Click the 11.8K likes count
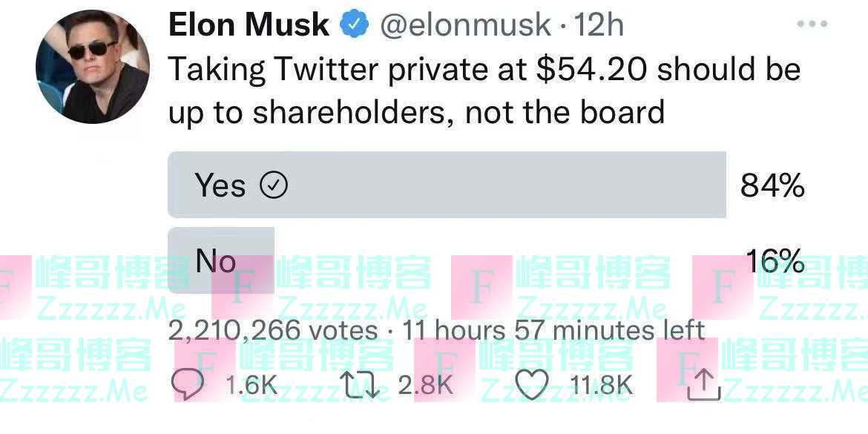 point(601,385)
